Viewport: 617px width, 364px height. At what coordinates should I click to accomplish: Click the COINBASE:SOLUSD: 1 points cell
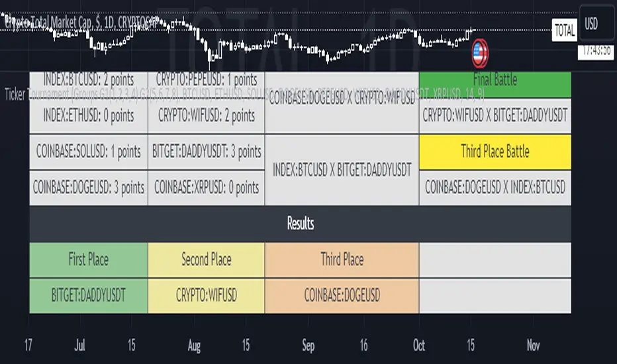point(89,152)
